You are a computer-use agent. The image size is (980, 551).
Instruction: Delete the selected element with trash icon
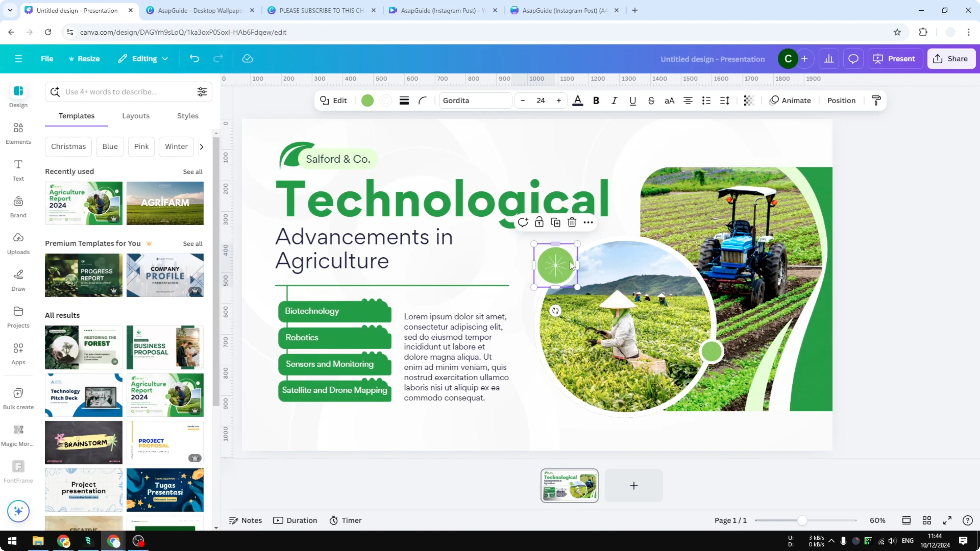pyautogui.click(x=572, y=222)
